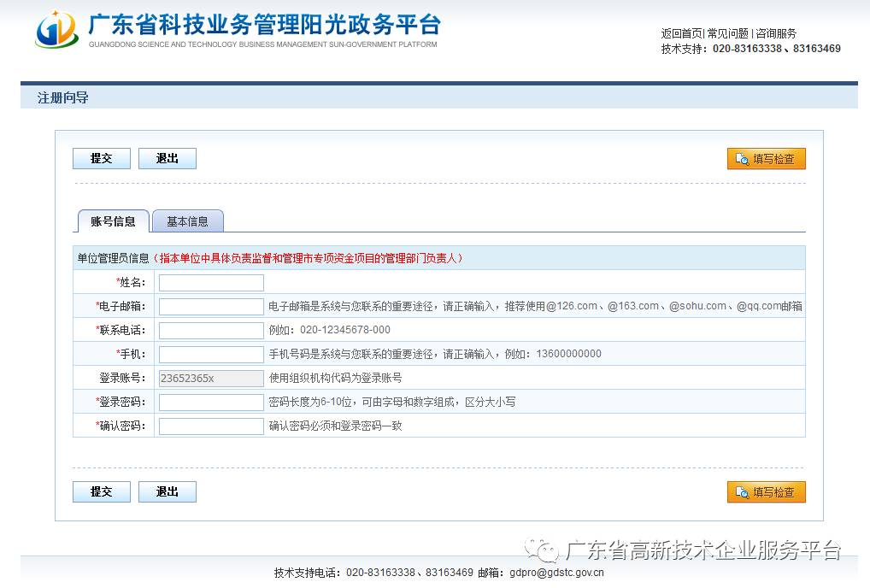Image resolution: width=870 pixels, height=588 pixels.
Task: Click the platform logo icon
Action: tap(56, 31)
